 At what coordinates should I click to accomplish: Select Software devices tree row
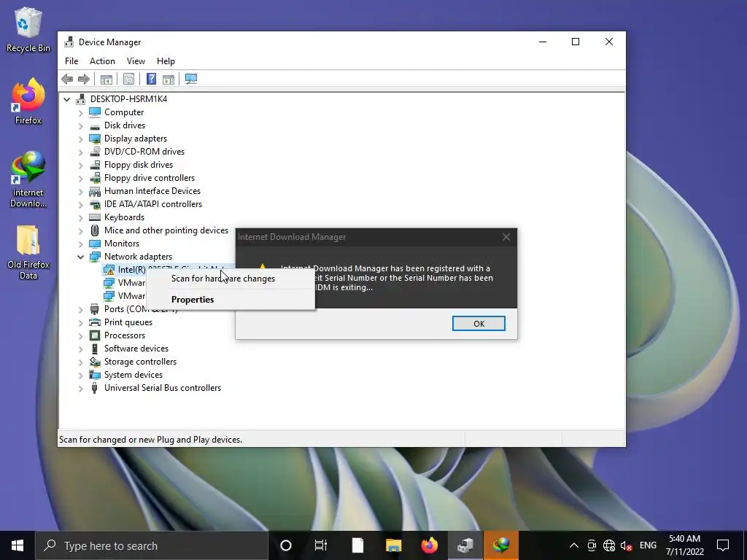point(136,349)
